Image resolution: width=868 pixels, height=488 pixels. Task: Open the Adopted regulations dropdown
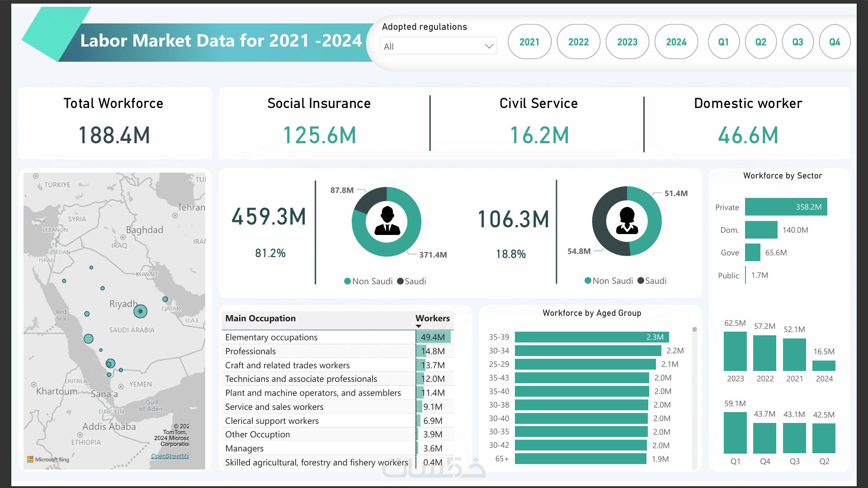438,47
